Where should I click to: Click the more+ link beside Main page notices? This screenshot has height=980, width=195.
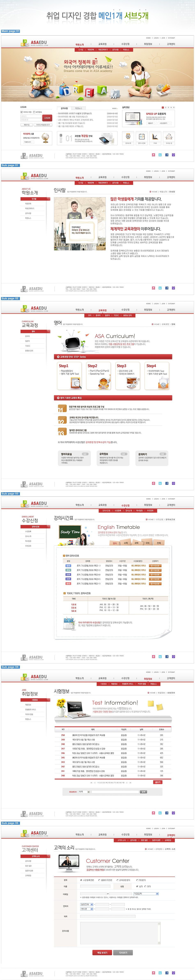[115, 108]
